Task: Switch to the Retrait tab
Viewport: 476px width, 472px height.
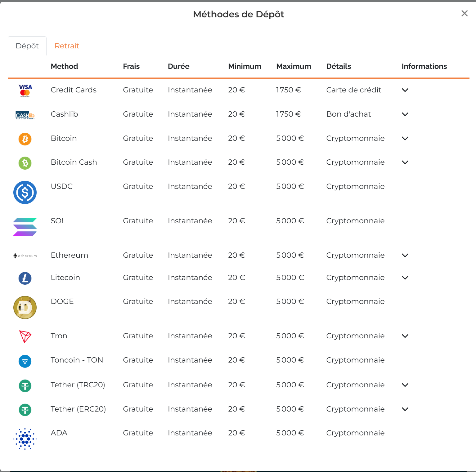Action: (67, 46)
